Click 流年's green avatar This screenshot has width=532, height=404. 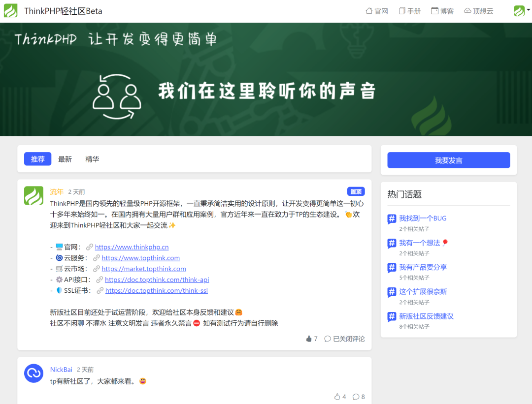tap(33, 196)
